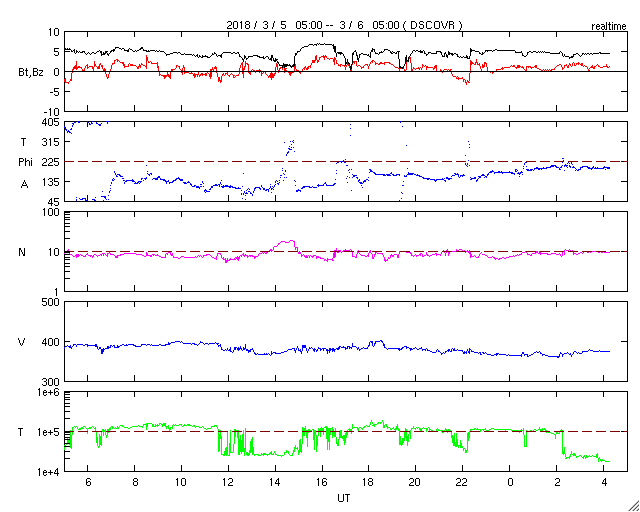Screen dimensions: 640x512
Task: Click the resize grip in the window corner
Action: (633, 506)
